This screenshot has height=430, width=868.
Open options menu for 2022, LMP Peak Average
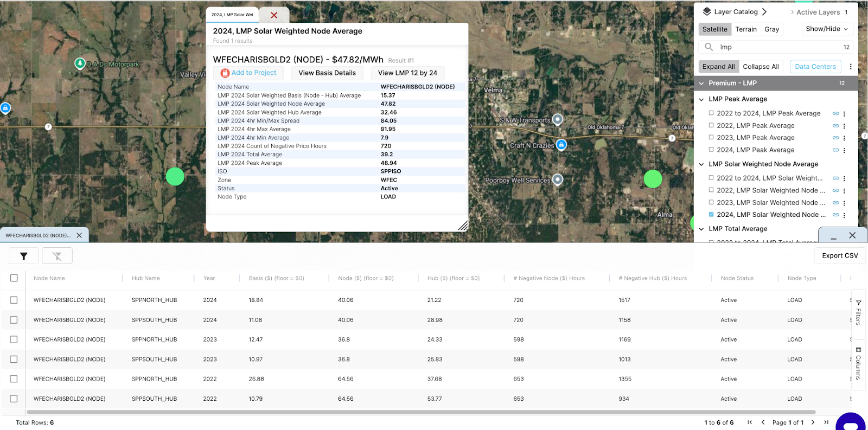[844, 126]
